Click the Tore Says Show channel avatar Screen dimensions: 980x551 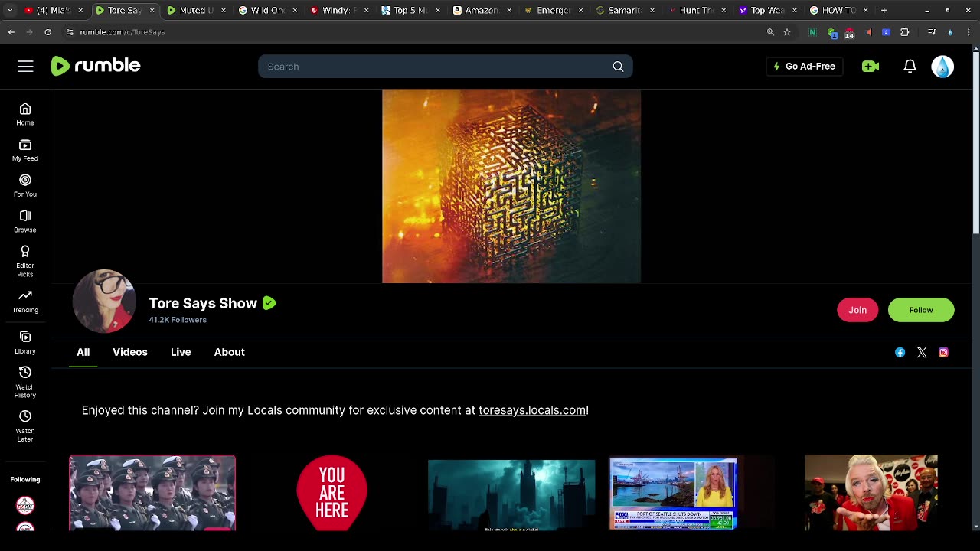click(x=104, y=301)
